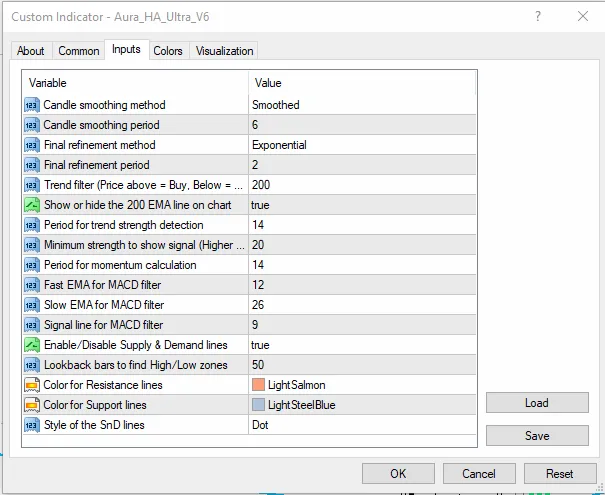
Task: Switch to the Colors tab
Action: tap(168, 51)
